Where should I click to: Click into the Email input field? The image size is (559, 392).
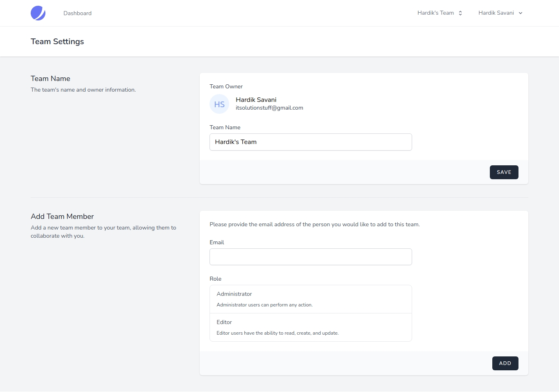click(311, 257)
